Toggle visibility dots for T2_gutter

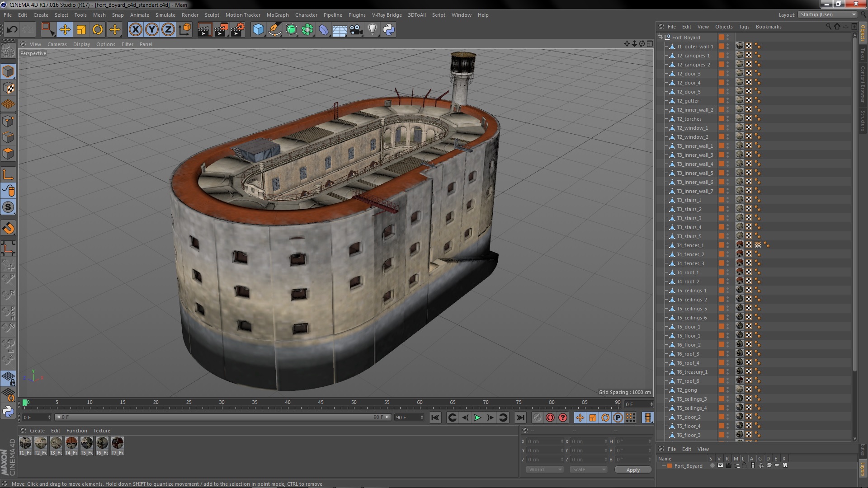pyautogui.click(x=727, y=101)
